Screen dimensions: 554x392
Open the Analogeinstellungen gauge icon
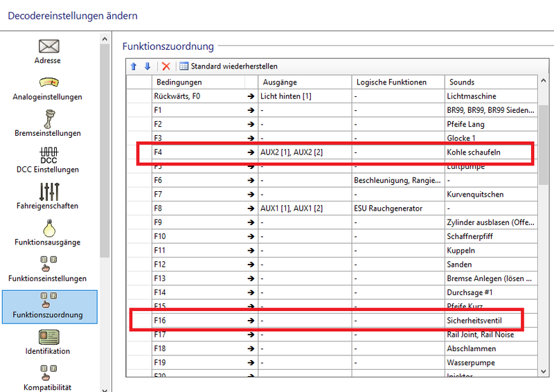48,82
